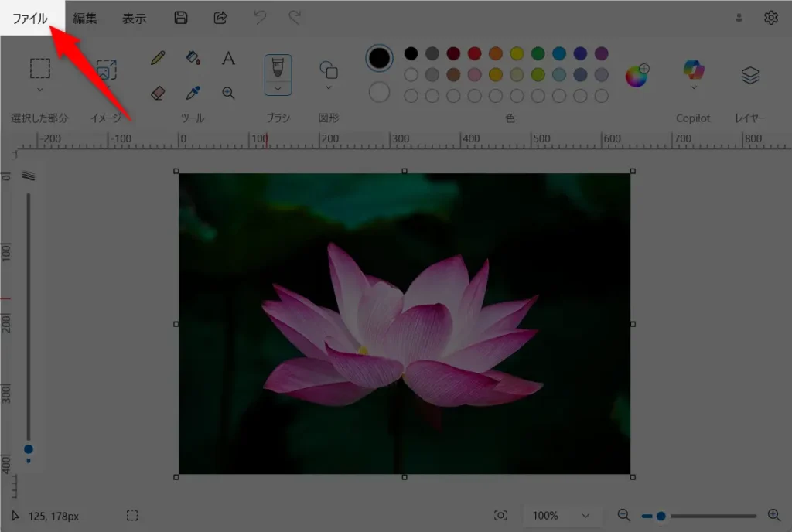
Task: Open the Edit colors wheel
Action: coord(637,76)
